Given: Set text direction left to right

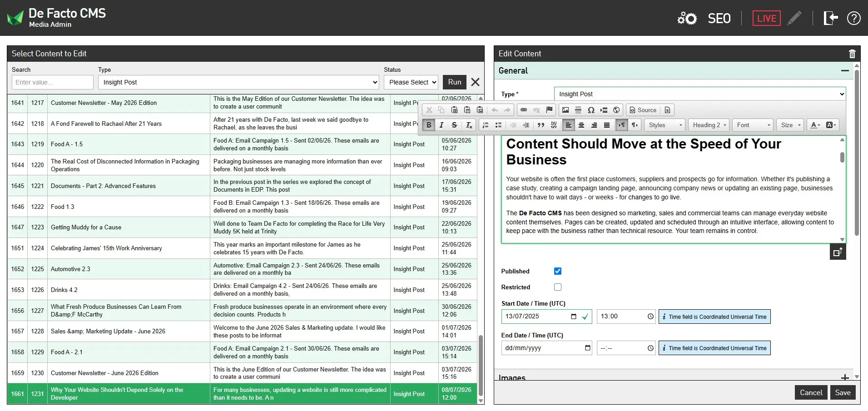Looking at the screenshot, I should [622, 125].
